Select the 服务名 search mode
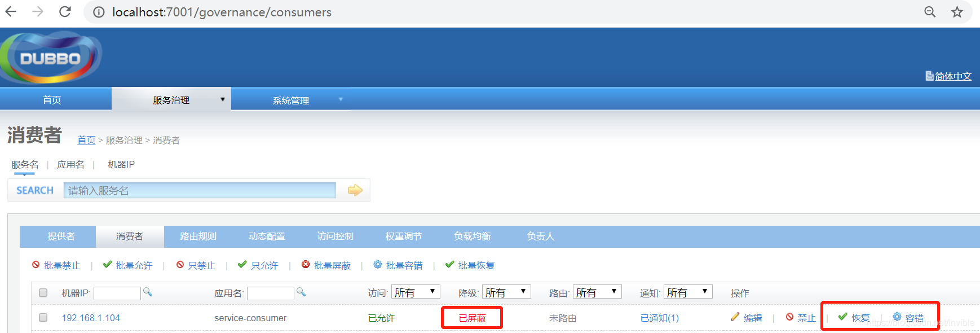 click(25, 164)
